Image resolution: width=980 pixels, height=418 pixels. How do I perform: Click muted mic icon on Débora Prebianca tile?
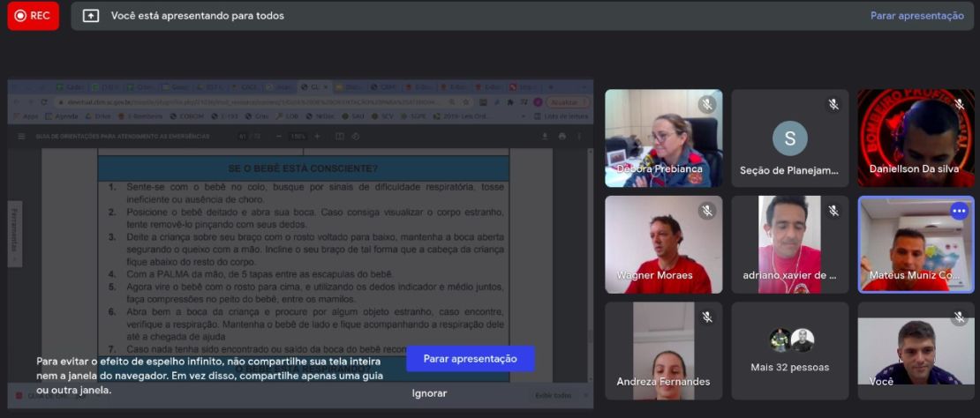[707, 105]
